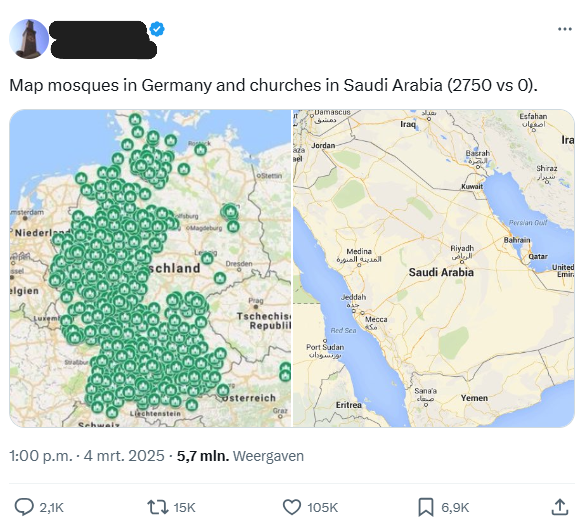Click the blue verified badge
Screen dimensions: 588x532
pyautogui.click(x=157, y=29)
